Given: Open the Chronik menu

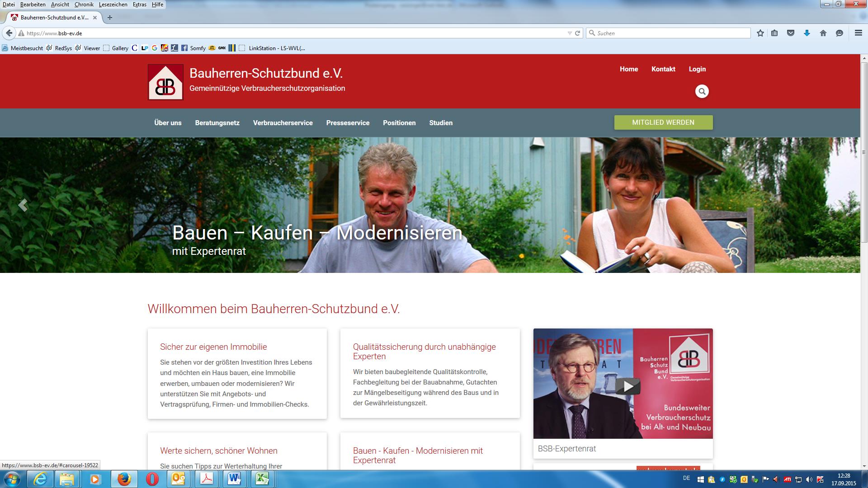Looking at the screenshot, I should point(84,5).
